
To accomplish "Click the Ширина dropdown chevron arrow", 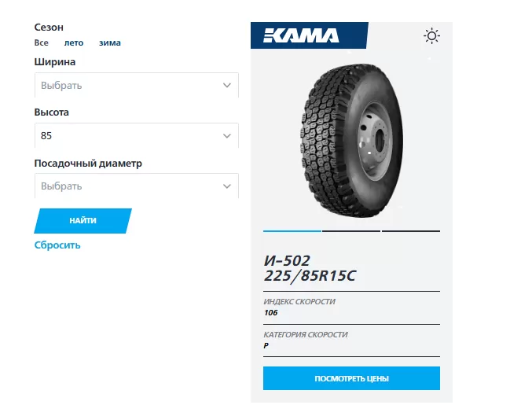I will click(227, 85).
